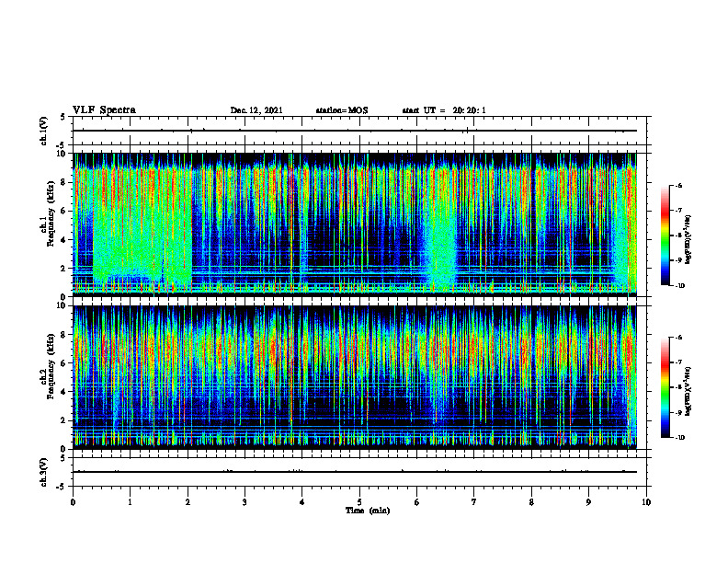This screenshot has width=728, height=563.
Task: Select the "start UT = 20:20:1" text
Action: click(444, 110)
